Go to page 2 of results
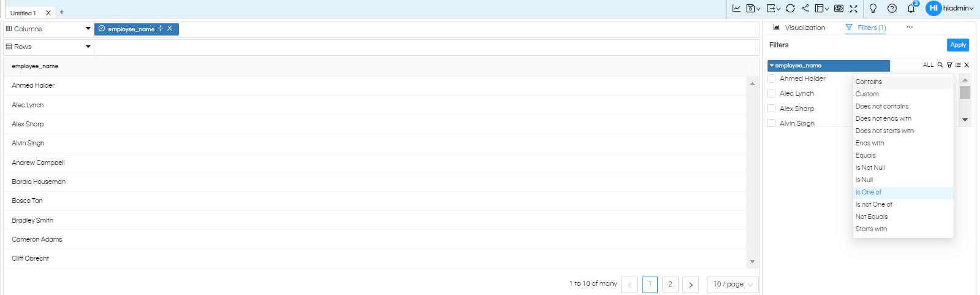This screenshot has width=980, height=295. point(670,285)
